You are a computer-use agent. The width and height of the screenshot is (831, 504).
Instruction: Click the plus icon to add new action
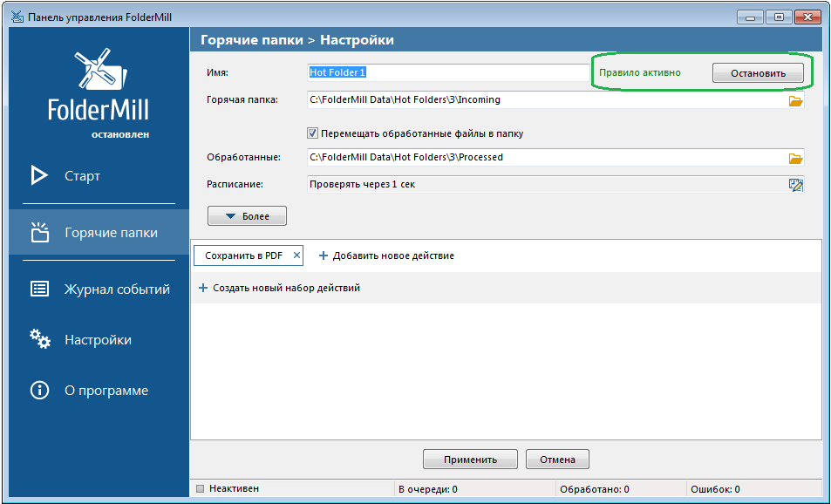click(x=323, y=256)
